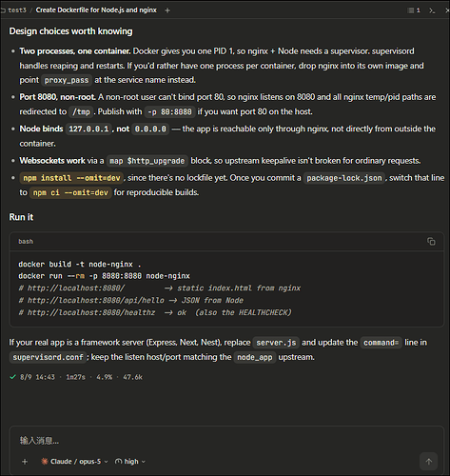The height and width of the screenshot is (476, 450).
Task: Open new tab with plus after title
Action: coord(167,10)
